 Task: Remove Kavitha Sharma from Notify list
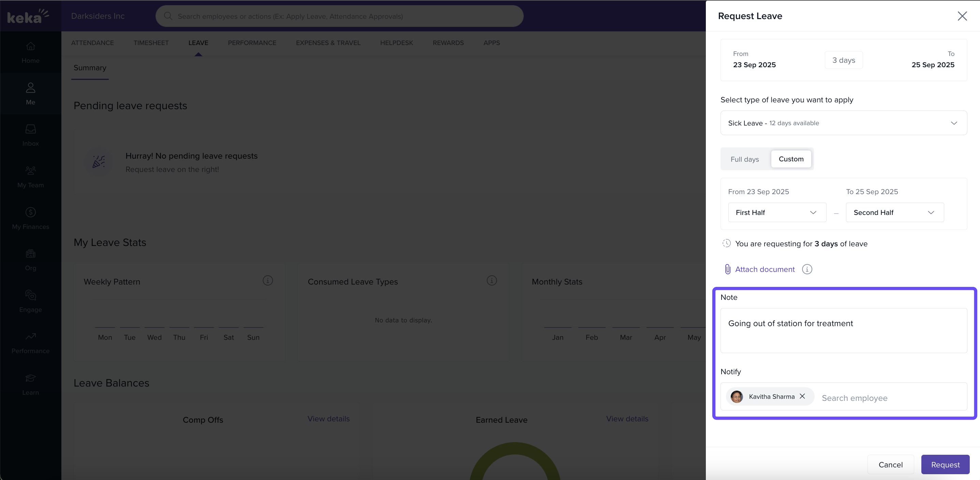click(x=802, y=396)
